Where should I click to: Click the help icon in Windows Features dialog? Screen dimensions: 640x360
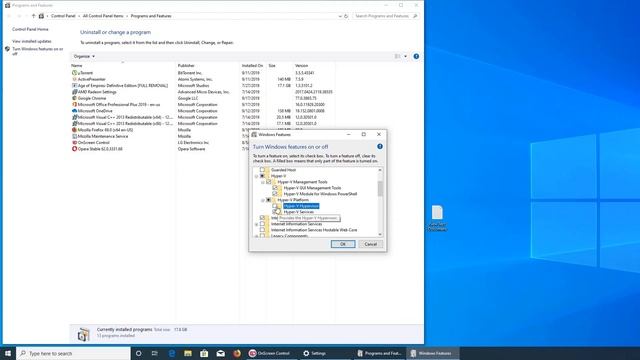click(380, 147)
